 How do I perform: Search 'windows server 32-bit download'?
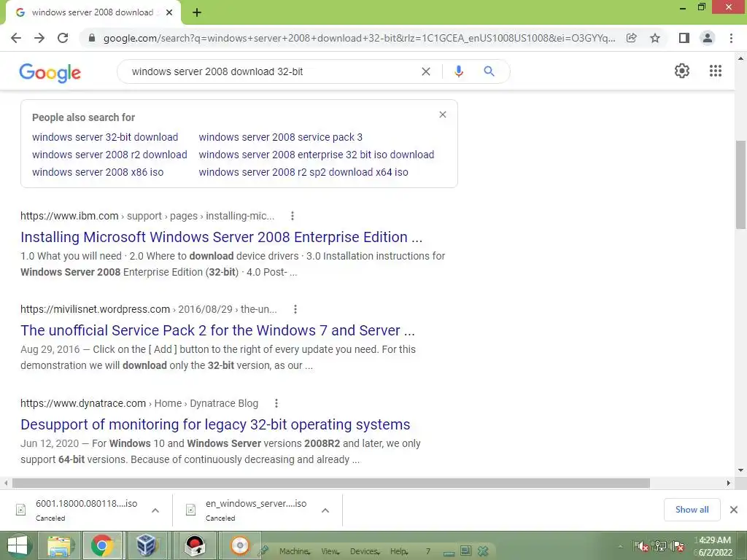pyautogui.click(x=105, y=137)
